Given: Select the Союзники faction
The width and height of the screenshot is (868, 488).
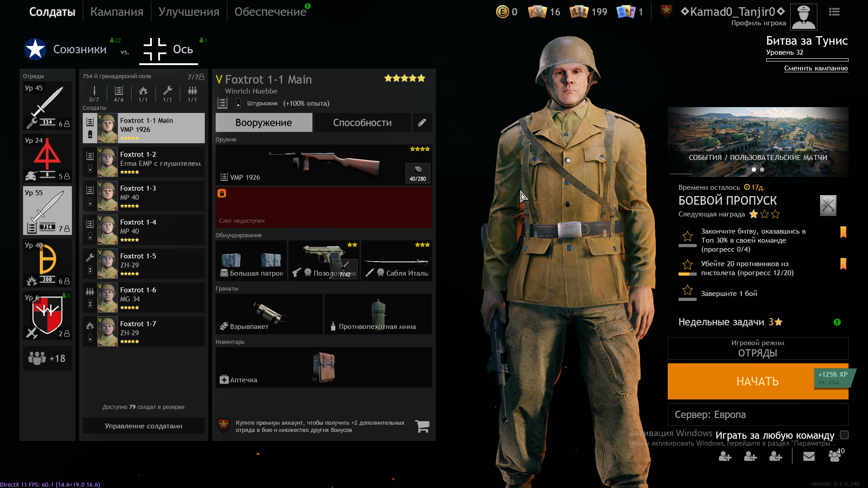Looking at the screenshot, I should [x=66, y=49].
